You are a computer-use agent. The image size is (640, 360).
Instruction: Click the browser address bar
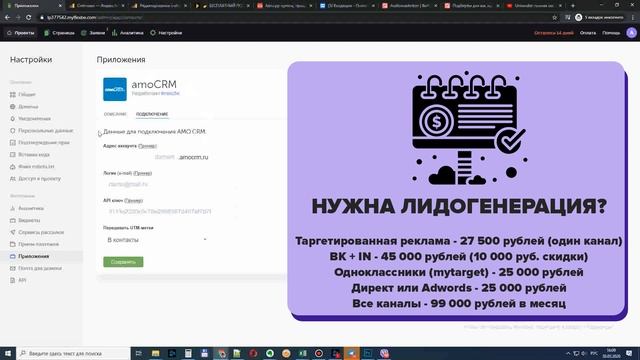294,18
